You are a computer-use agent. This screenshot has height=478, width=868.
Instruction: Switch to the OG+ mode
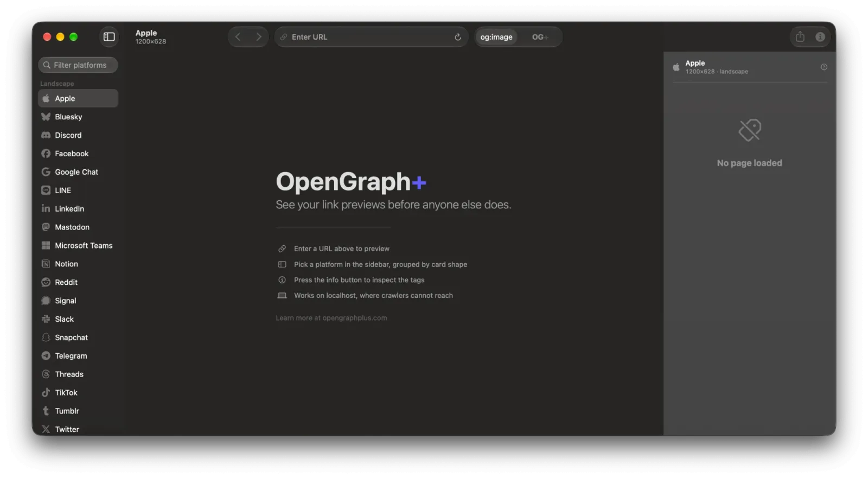[x=540, y=37]
